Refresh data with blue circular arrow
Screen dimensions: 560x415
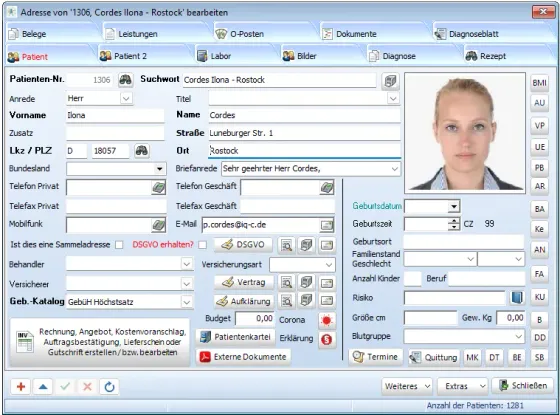109,386
